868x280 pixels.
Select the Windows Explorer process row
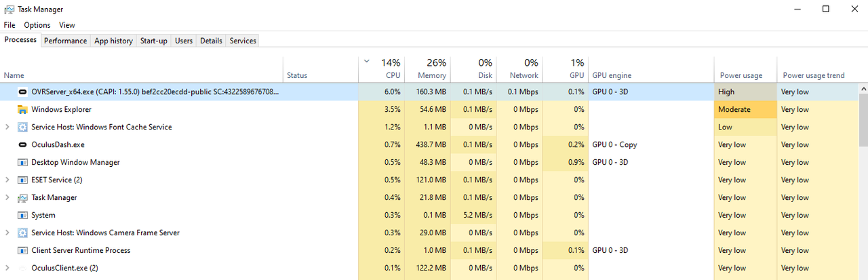429,109
